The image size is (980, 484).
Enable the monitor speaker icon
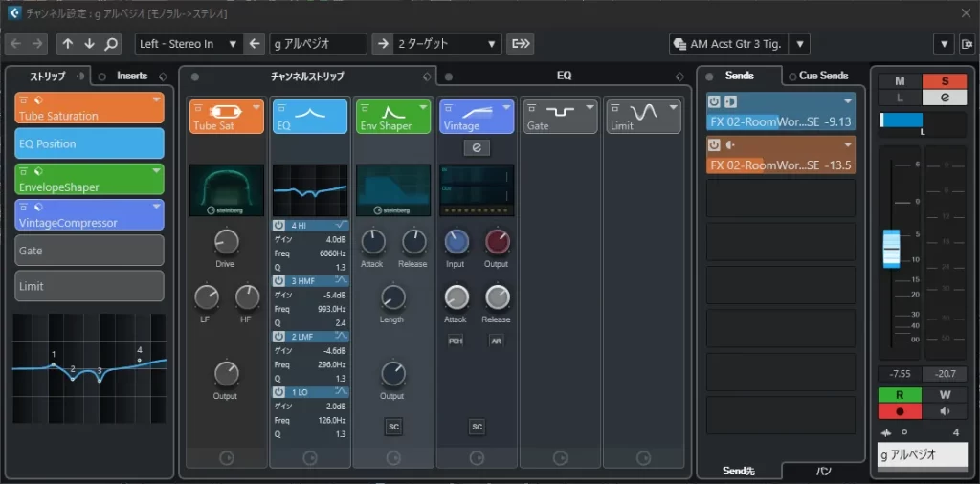tap(946, 411)
